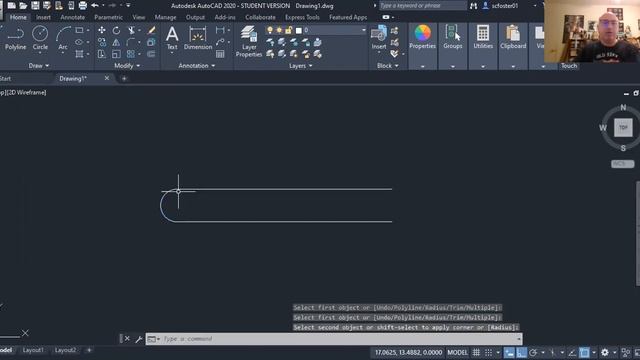This screenshot has height=360, width=640.
Task: Activate the Move tool in Modify
Action: click(x=102, y=30)
